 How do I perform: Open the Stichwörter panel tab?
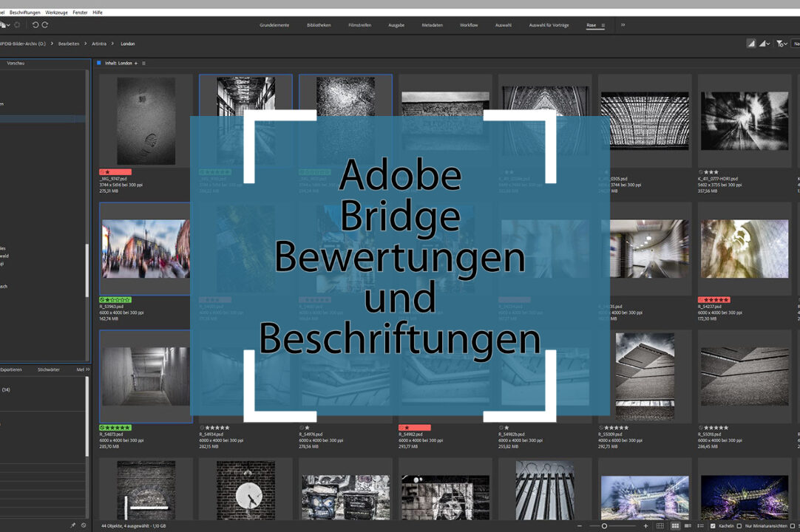click(x=49, y=369)
